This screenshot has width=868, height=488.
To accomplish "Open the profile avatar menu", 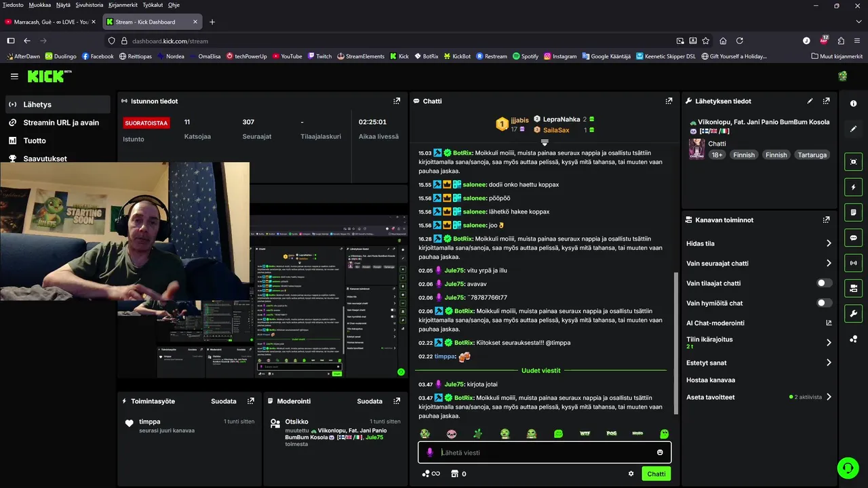I will [842, 76].
